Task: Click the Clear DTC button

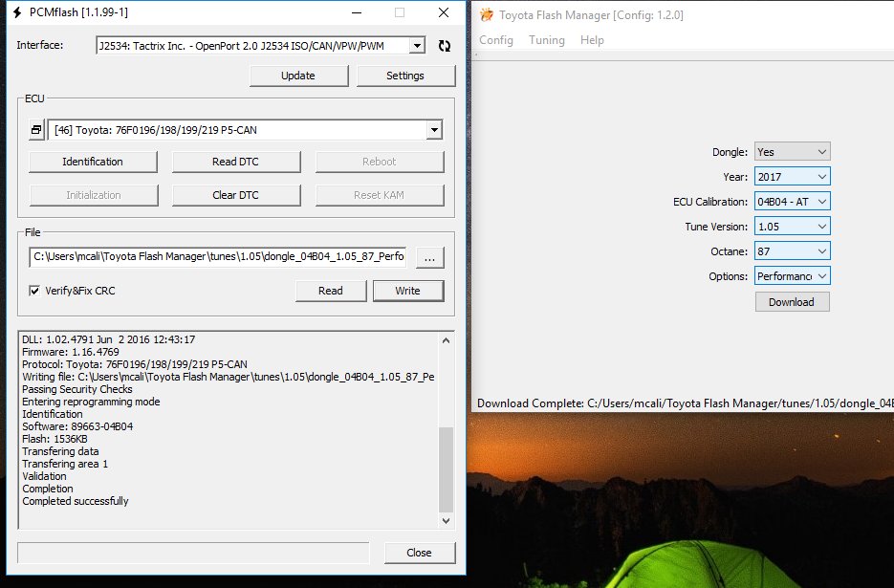Action: [236, 195]
